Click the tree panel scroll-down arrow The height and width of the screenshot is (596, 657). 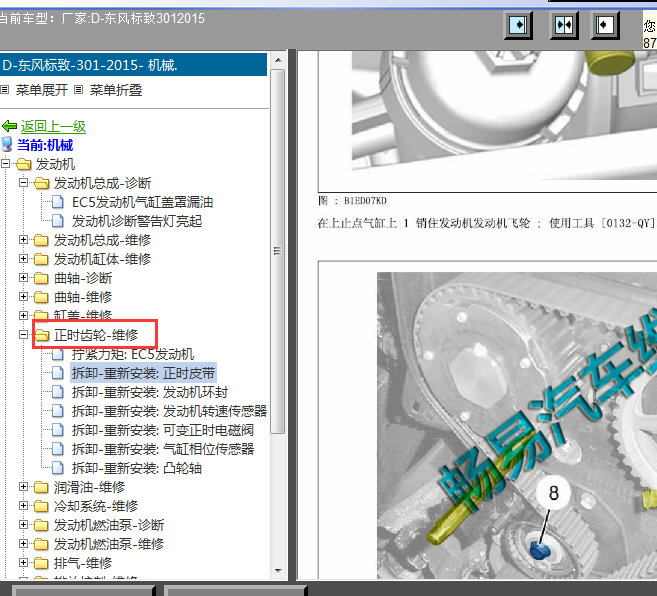[x=278, y=570]
